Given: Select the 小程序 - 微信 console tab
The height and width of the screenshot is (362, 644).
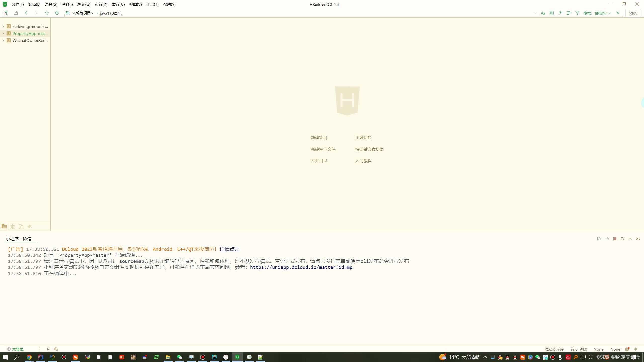Looking at the screenshot, I should click(19, 239).
